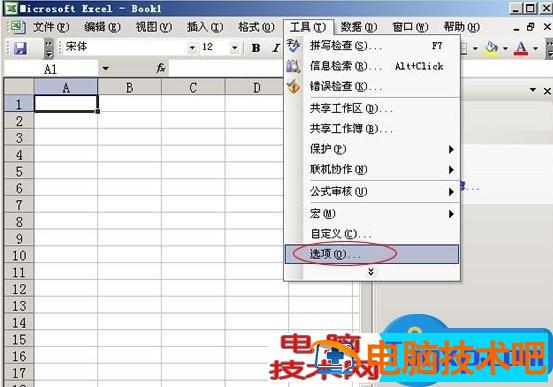Image resolution: width=553 pixels, height=387 pixels.
Task: Open the 文件(F) menu
Action: pyautogui.click(x=51, y=27)
